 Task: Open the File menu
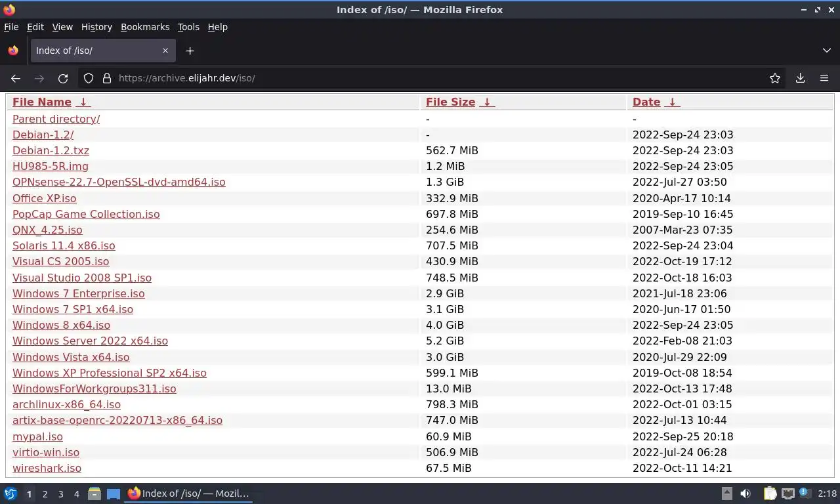pos(11,27)
